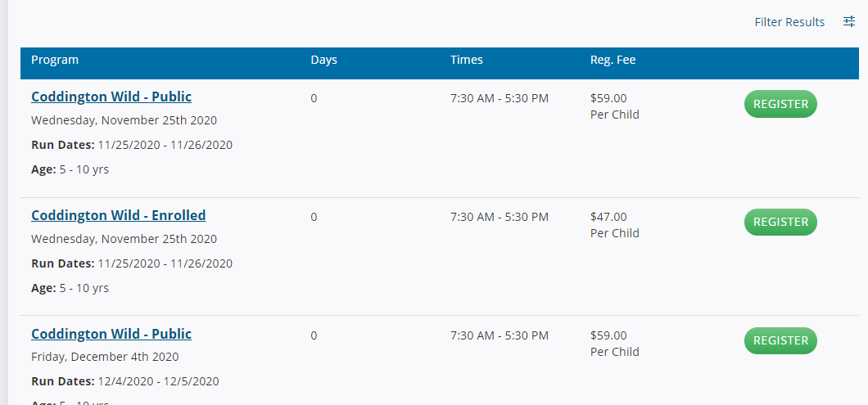Click Age 5 - 10 yrs under first program
The image size is (868, 405).
70,169
